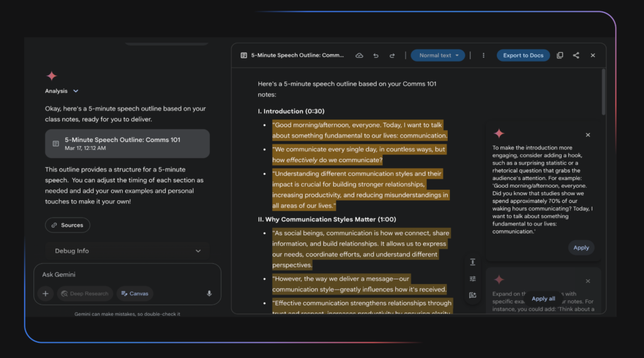644x358 pixels.
Task: Click the canvas title '5-Minute Speech Outline: Comm...'
Action: (x=297, y=55)
